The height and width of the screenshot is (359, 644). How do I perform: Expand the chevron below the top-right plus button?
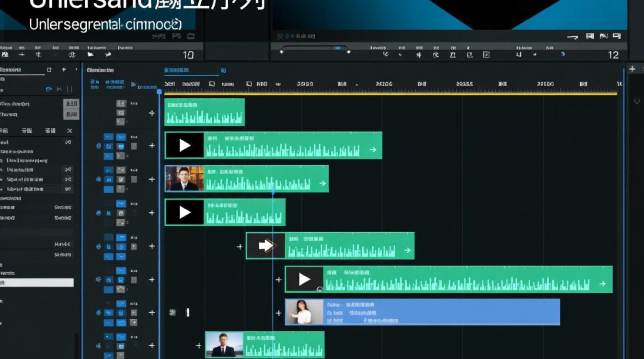(637, 101)
